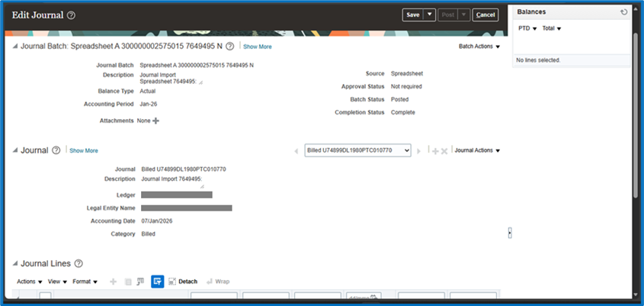Viewport: 644px width, 306px height.
Task: Open the Post button dropdown arrow
Action: tap(464, 14)
